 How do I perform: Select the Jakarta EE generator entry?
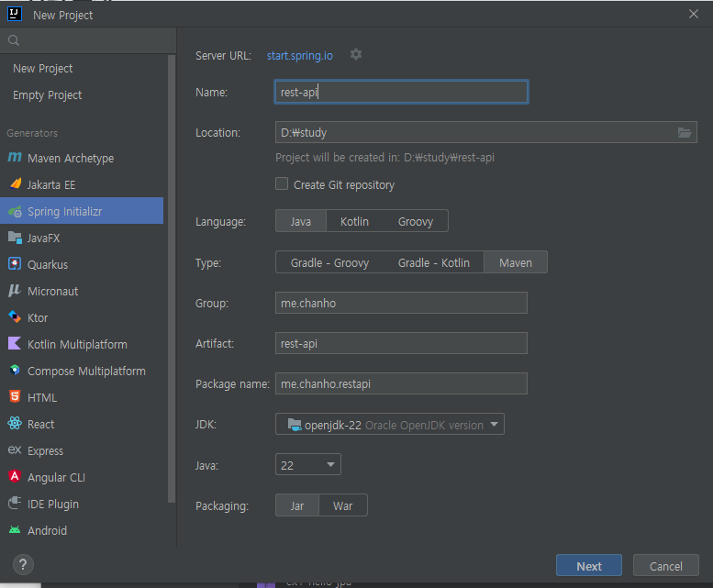[82, 185]
